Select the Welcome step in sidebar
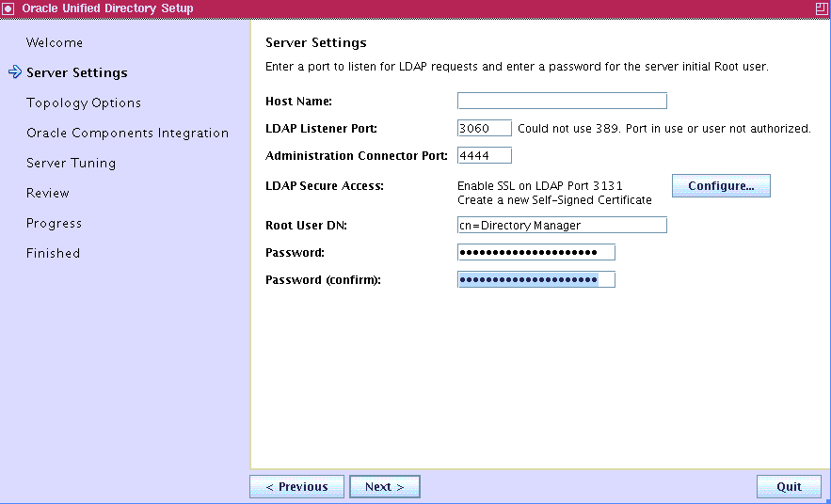This screenshot has height=504, width=831. click(x=55, y=42)
